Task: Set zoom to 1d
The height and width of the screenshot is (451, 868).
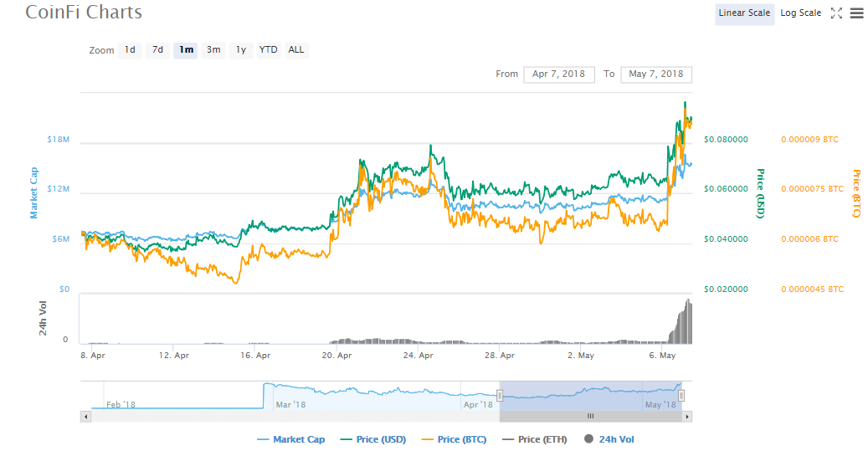Action: [x=130, y=50]
